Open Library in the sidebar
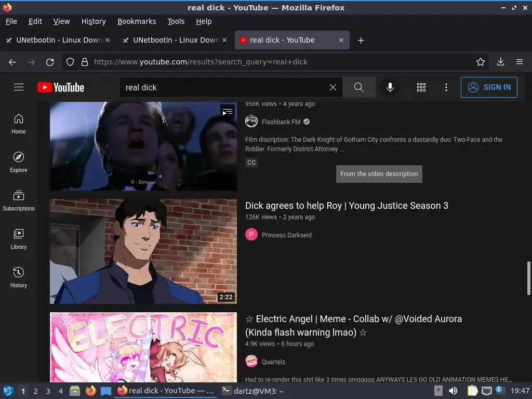The width and height of the screenshot is (532, 399). coord(19,239)
